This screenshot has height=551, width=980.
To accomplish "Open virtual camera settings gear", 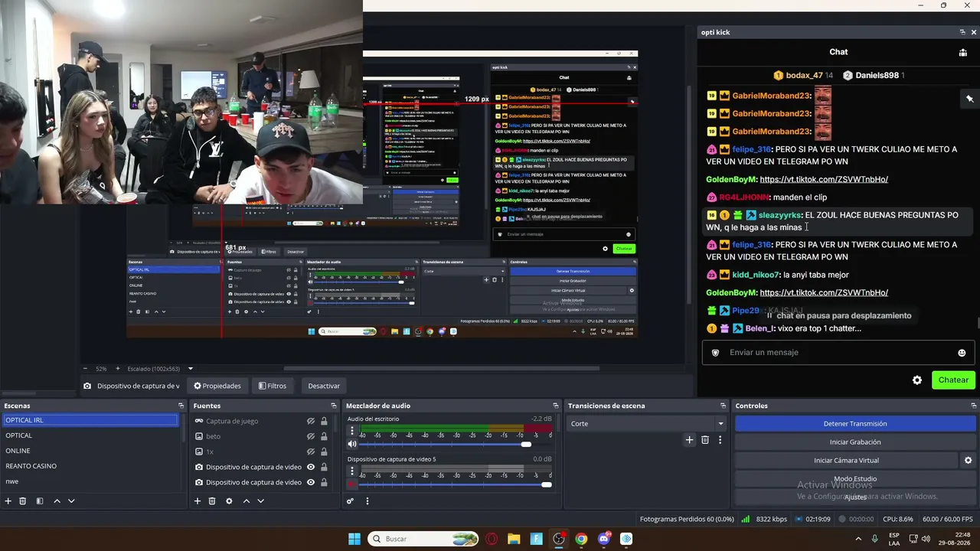I will [968, 461].
